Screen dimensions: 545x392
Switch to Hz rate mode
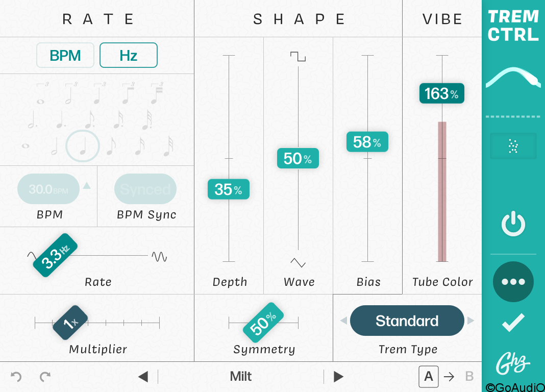[x=128, y=55]
